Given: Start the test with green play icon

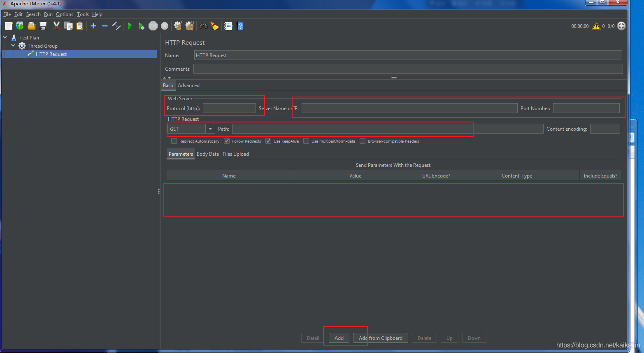Looking at the screenshot, I should (130, 26).
